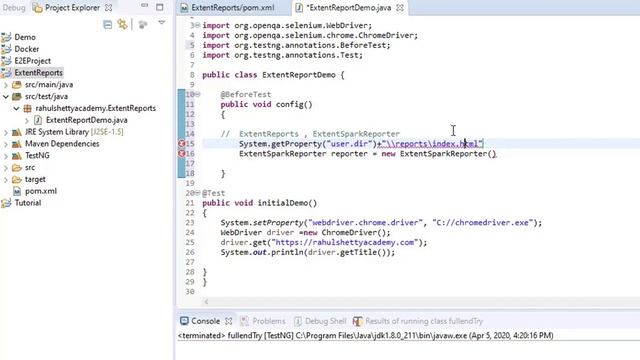Toggle Link with Editor in Project Explorer
Viewport: 640px width, 360px height.
[x=122, y=24]
